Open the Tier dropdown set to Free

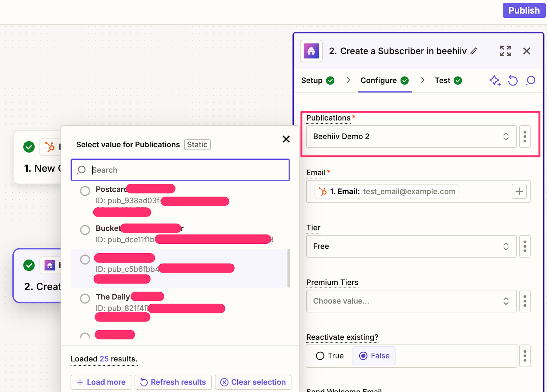coord(411,246)
